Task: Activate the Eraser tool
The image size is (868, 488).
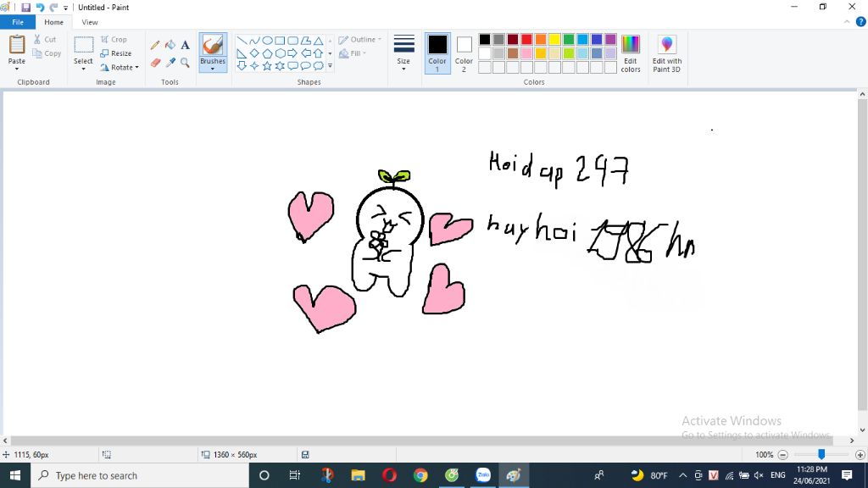Action: pyautogui.click(x=156, y=63)
